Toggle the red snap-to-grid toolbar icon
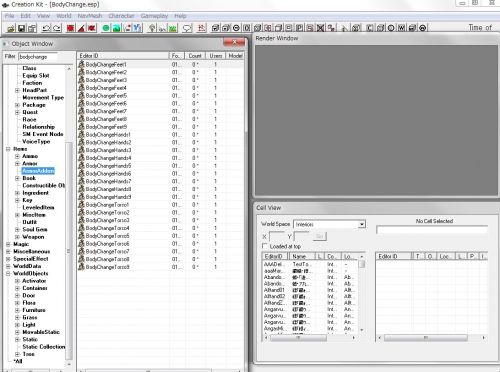 [x=70, y=28]
